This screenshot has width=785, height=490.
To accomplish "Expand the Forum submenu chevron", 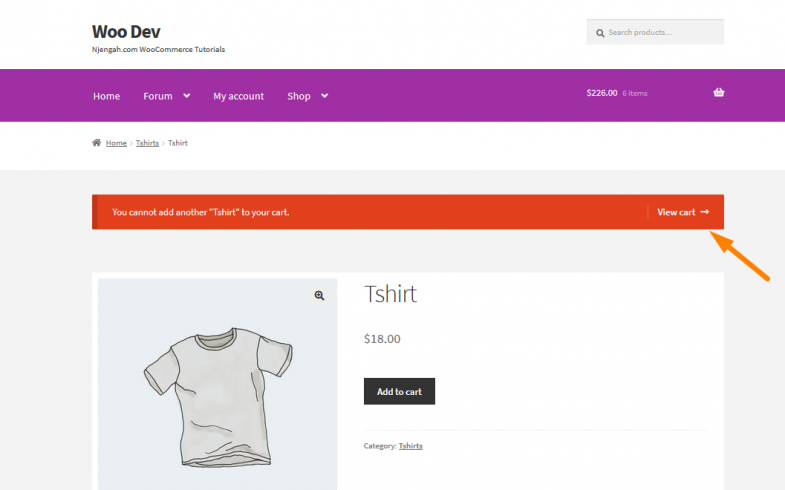I will click(186, 96).
